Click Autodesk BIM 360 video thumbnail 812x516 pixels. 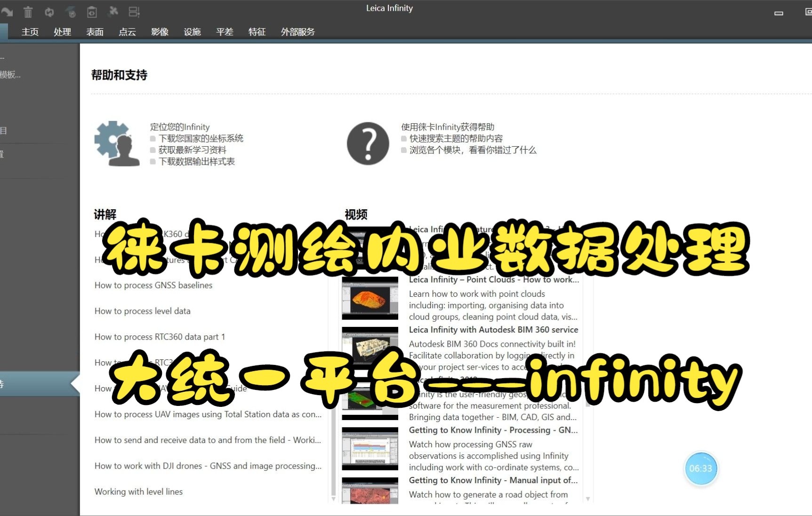pos(370,349)
